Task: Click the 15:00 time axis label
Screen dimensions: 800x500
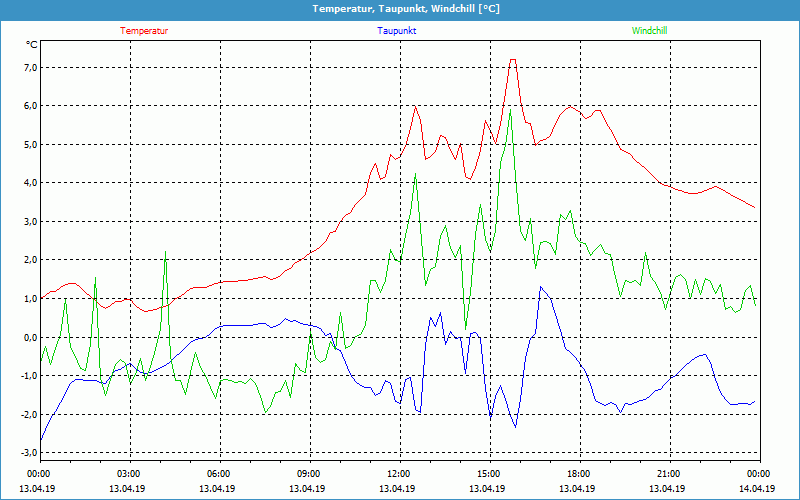Action: [488, 474]
